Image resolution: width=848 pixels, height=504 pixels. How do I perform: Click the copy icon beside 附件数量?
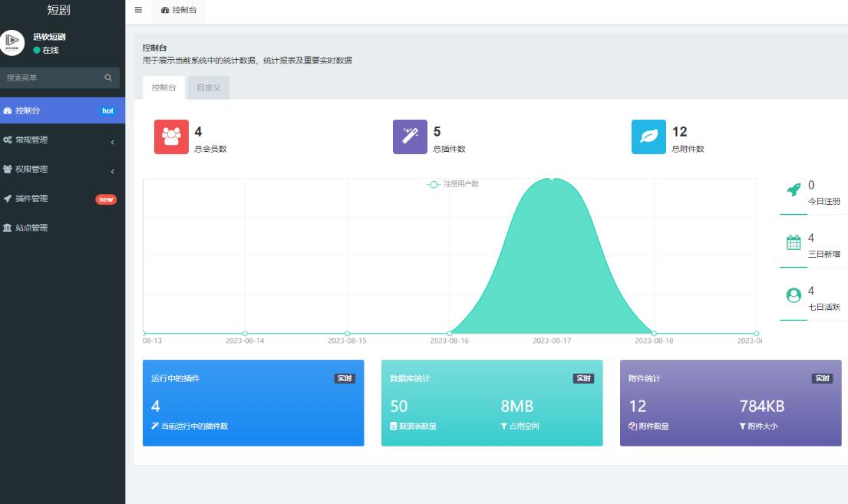click(x=632, y=426)
